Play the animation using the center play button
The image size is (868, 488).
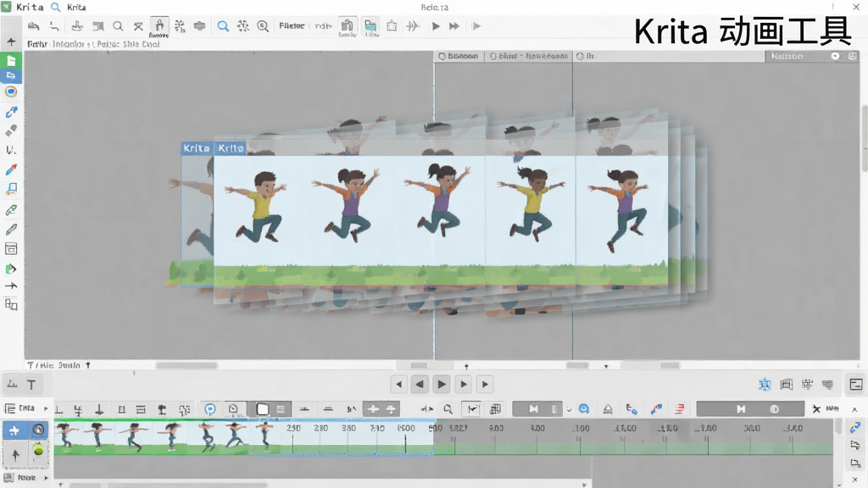point(441,384)
